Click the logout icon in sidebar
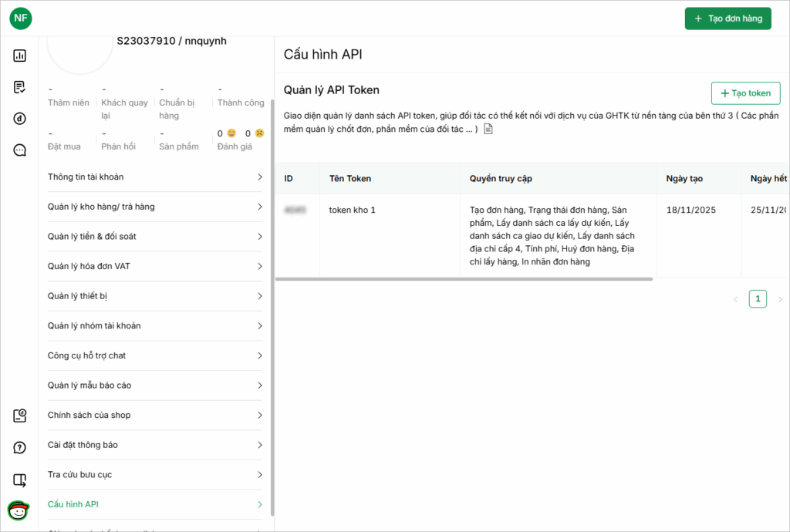 tap(20, 480)
